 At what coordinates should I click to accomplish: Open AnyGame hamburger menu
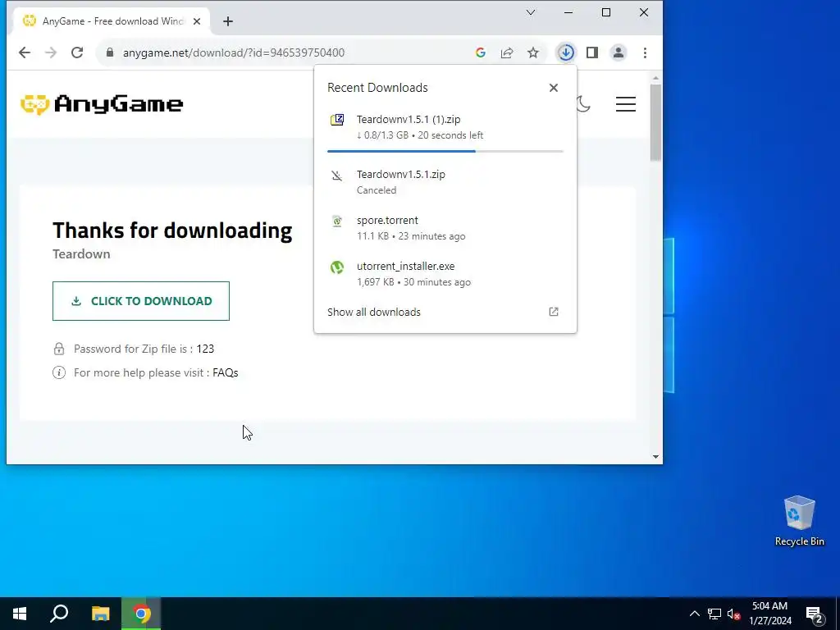tap(626, 104)
